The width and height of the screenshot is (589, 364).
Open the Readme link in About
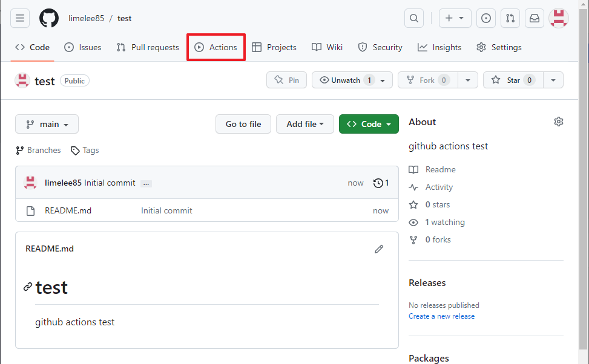(432, 170)
